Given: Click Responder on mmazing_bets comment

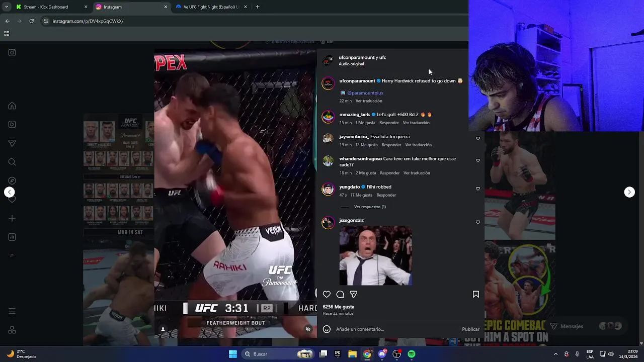Looking at the screenshot, I should [x=389, y=123].
